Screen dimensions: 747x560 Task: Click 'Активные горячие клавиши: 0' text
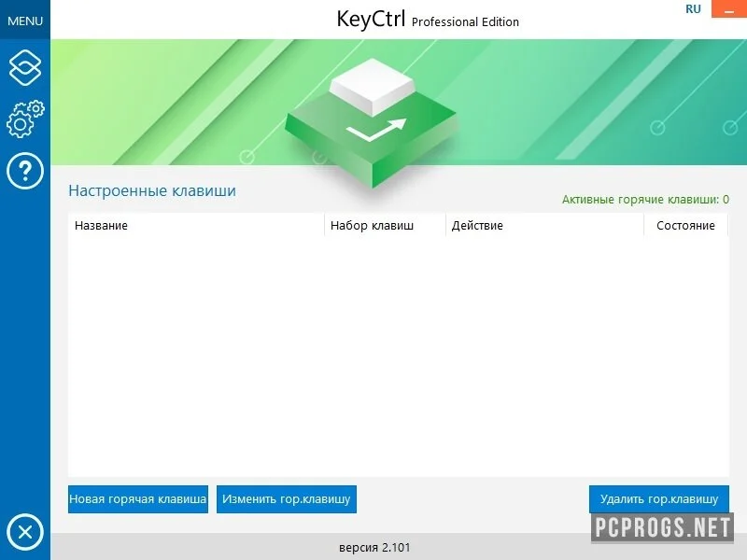[x=645, y=199]
